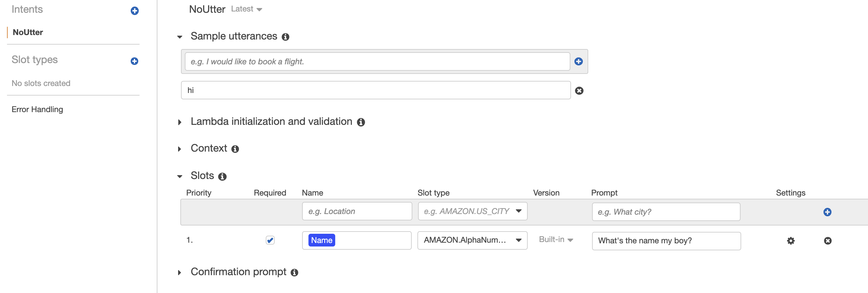Open the Built-in version dropdown
Image resolution: width=868 pixels, height=293 pixels.
[x=556, y=239]
